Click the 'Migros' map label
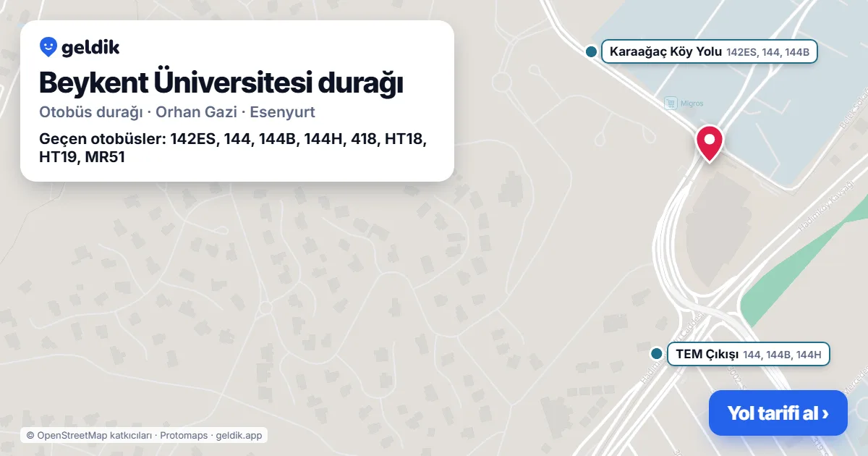This screenshot has width=868, height=456. [x=692, y=104]
